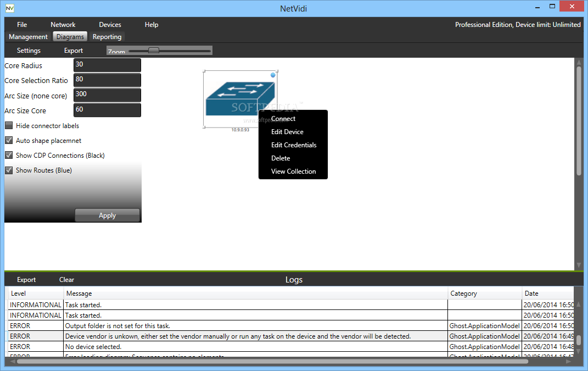Open the Devices menu

pos(110,24)
